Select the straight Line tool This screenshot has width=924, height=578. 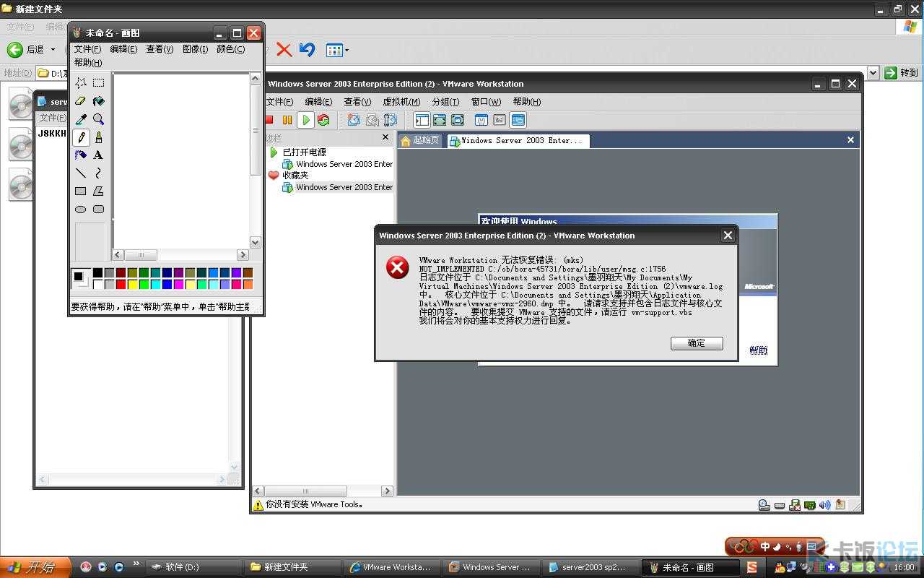point(81,173)
